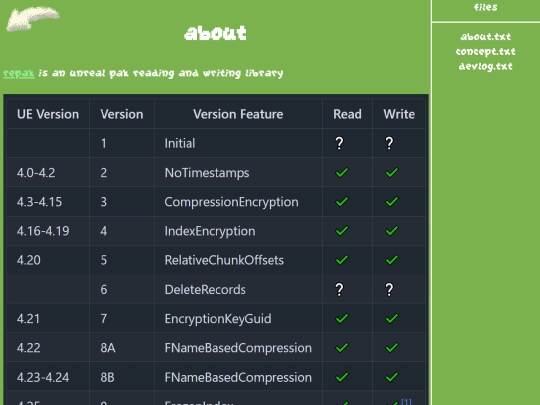This screenshot has height=405, width=540.
Task: Click FNameBasedCompression in the 8B row
Action: [238, 377]
